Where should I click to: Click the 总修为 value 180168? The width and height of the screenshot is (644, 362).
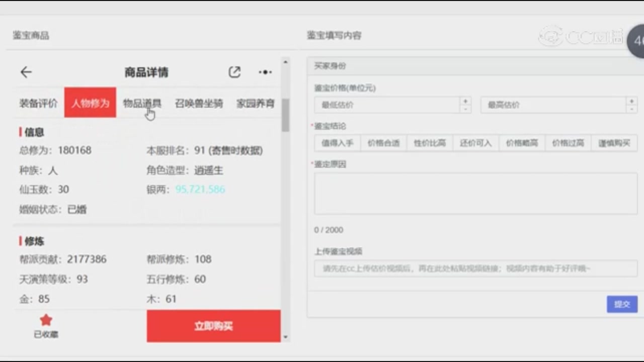[74, 150]
